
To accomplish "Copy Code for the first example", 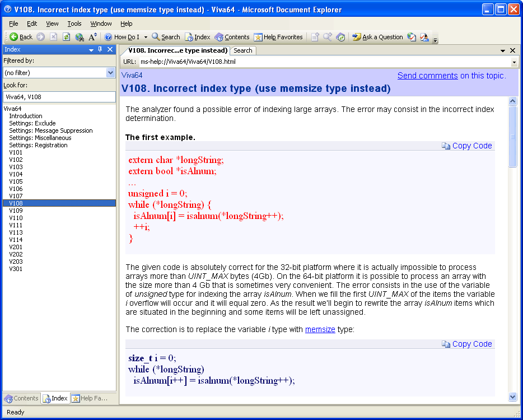I will (467, 146).
